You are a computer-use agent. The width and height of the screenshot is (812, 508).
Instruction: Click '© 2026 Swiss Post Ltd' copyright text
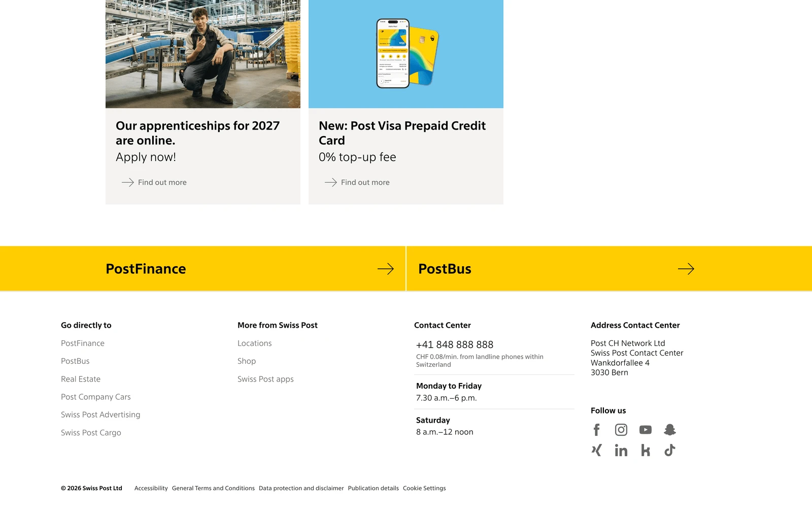tap(91, 488)
